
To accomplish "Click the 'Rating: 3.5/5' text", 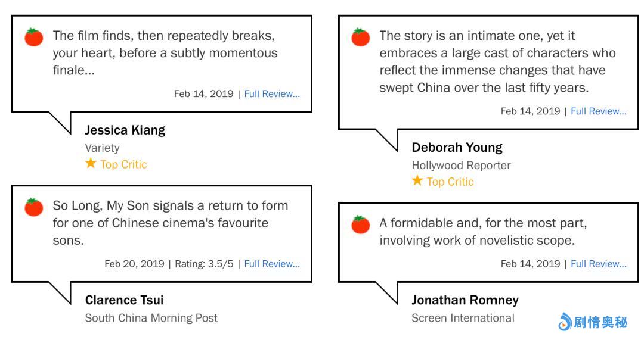I will (203, 264).
